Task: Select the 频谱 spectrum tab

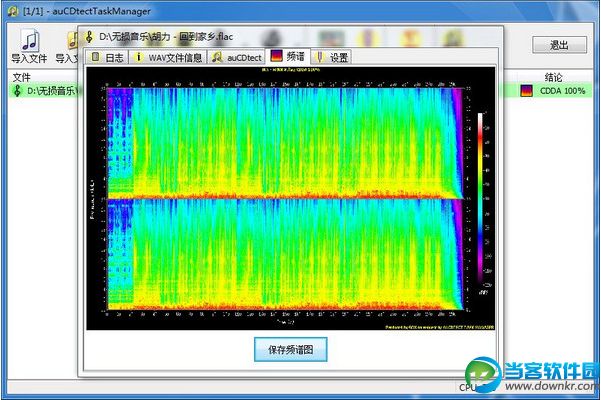Action: pyautogui.click(x=289, y=57)
